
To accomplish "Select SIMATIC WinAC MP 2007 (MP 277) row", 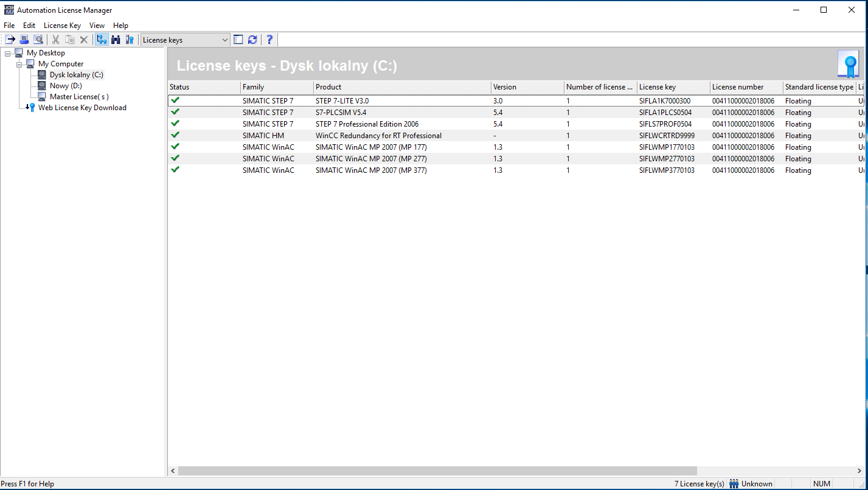I will coord(516,158).
